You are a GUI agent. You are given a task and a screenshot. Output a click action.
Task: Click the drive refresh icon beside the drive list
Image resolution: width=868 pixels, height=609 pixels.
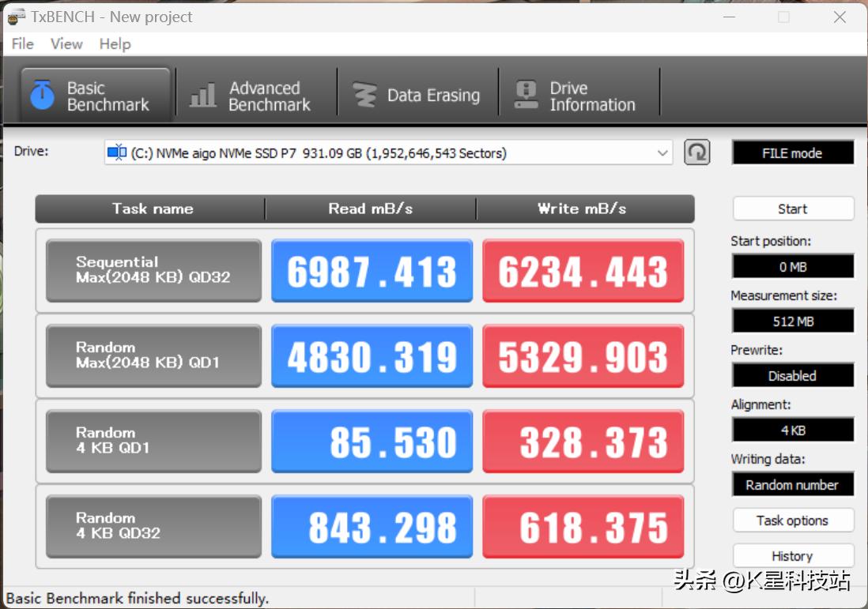696,152
